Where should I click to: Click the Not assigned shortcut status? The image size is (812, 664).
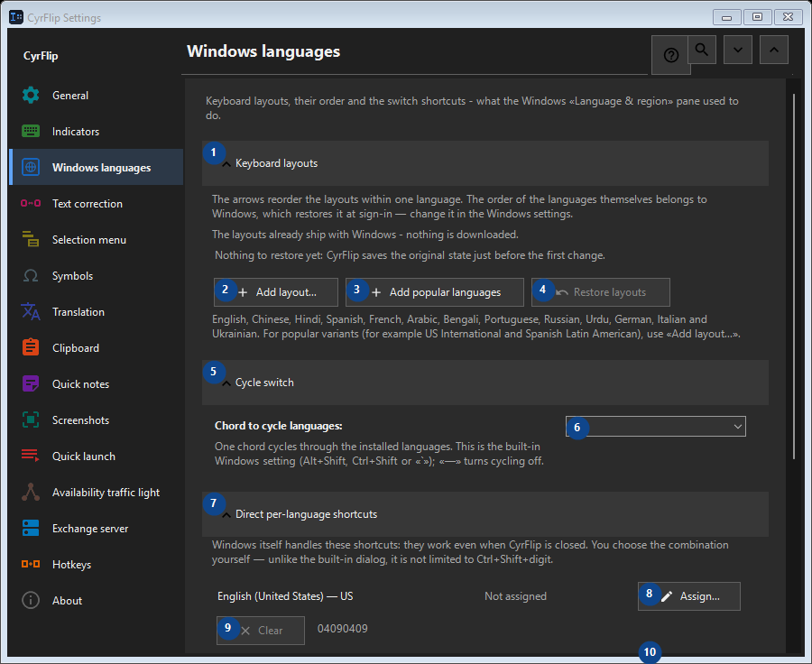tap(515, 596)
